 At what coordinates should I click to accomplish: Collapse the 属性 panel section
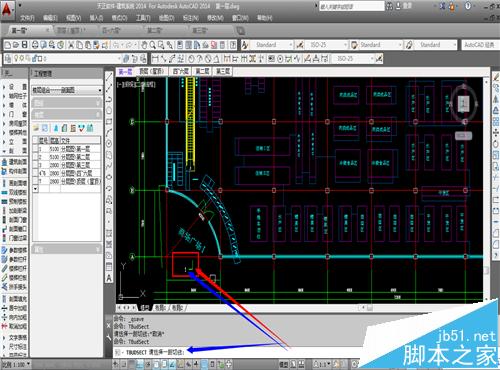pyautogui.click(x=67, y=249)
